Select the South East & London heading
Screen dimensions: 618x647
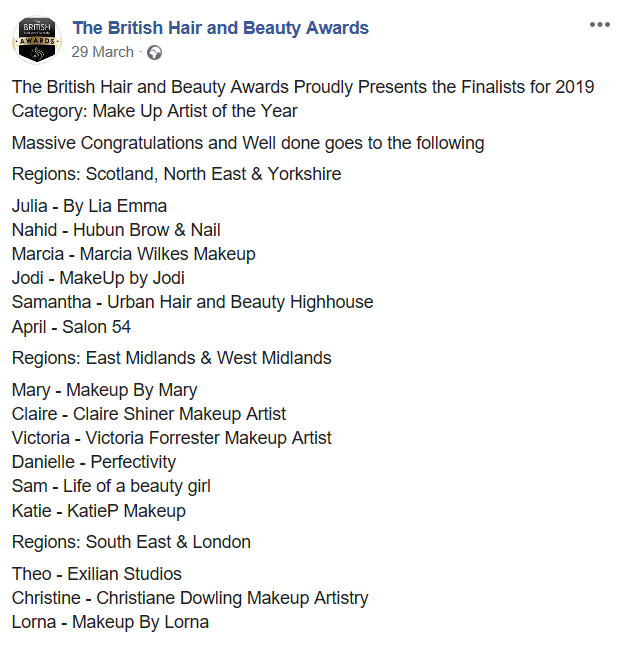click(131, 542)
